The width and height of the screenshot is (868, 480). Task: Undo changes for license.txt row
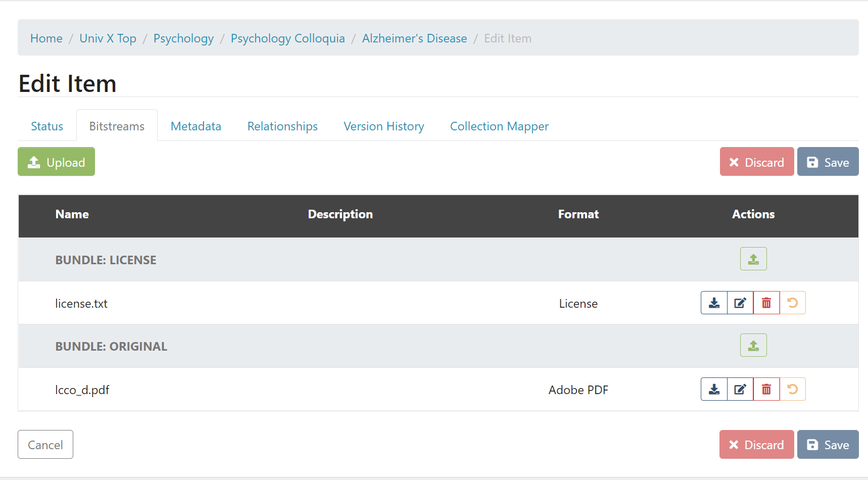[793, 303]
